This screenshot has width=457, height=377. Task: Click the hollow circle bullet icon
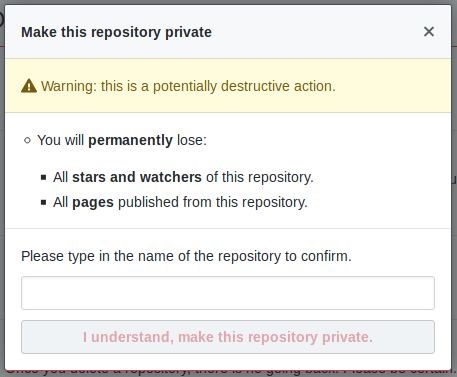pyautogui.click(x=27, y=140)
